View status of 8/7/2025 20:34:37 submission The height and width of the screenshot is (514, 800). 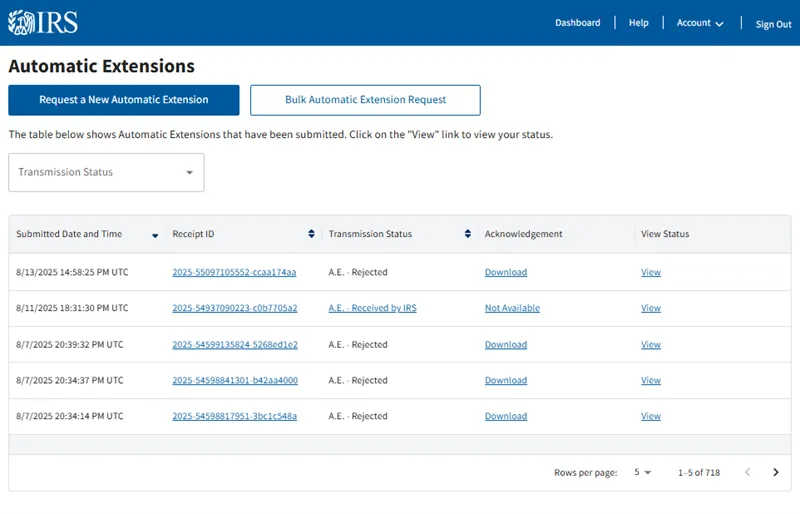(651, 380)
